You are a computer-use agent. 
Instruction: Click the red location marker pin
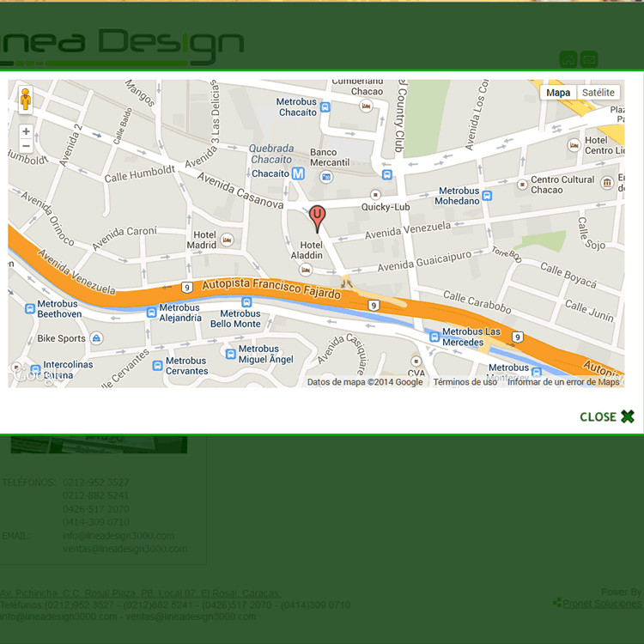318,217
